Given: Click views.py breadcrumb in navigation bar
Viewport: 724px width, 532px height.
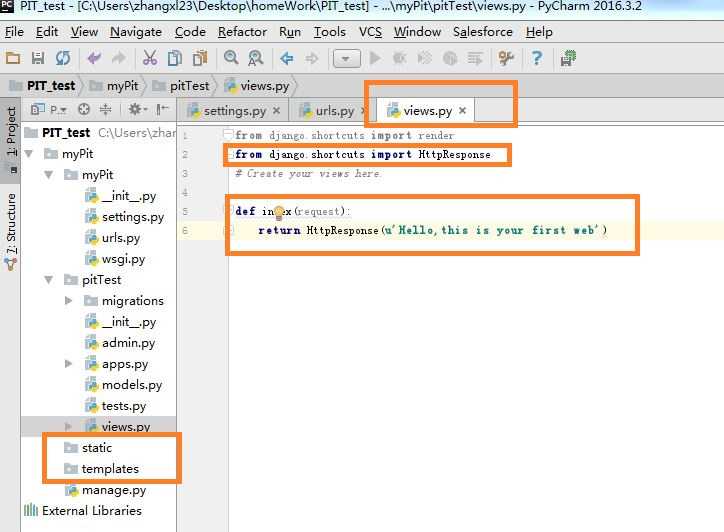Looking at the screenshot, I should [257, 86].
